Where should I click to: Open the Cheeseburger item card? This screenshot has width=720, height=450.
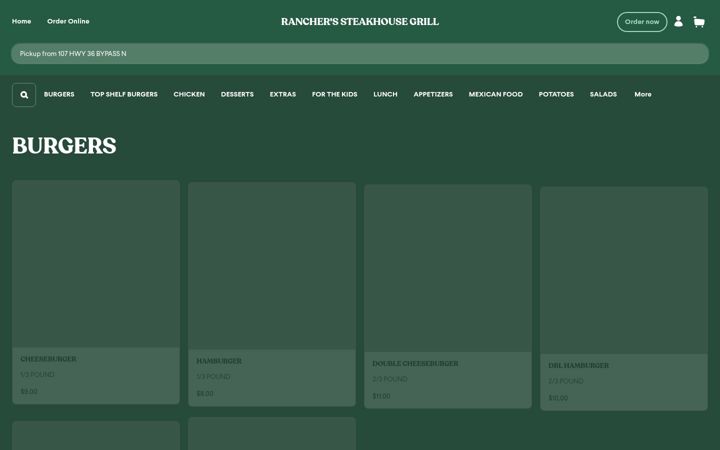tap(96, 292)
